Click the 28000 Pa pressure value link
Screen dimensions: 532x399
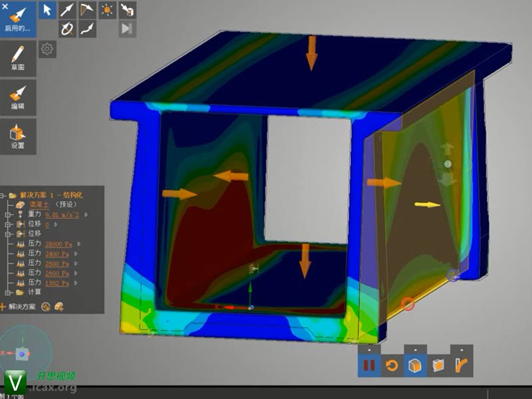pos(58,244)
